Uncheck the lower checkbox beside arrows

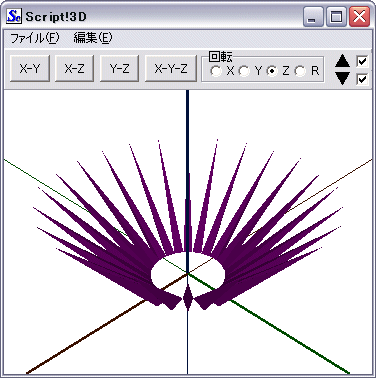(362, 79)
